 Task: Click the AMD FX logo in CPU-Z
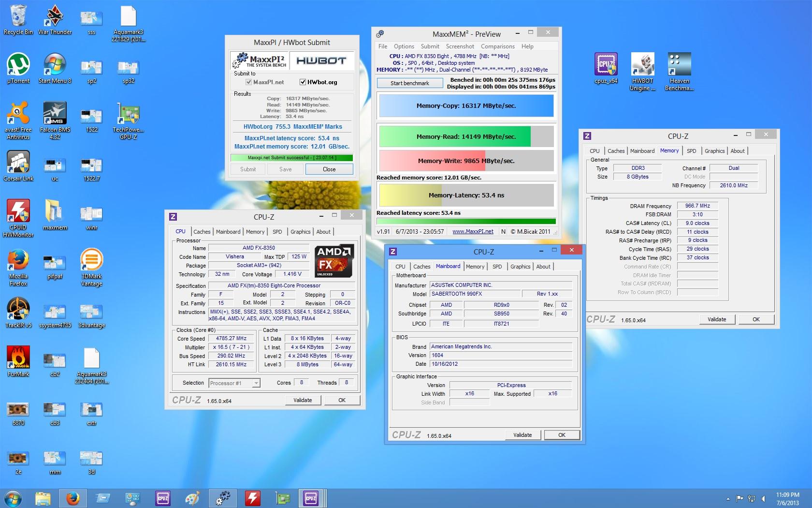pyautogui.click(x=334, y=261)
